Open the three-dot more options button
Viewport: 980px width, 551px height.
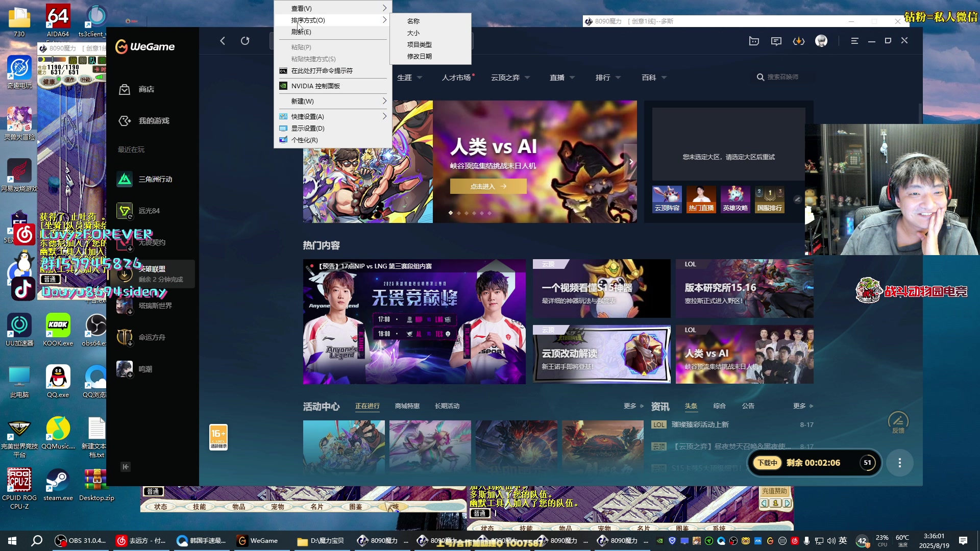click(900, 463)
